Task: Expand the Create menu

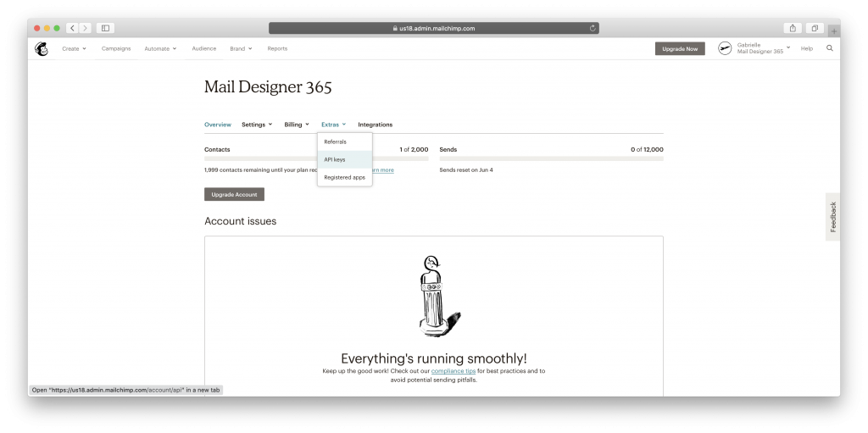Action: [75, 49]
